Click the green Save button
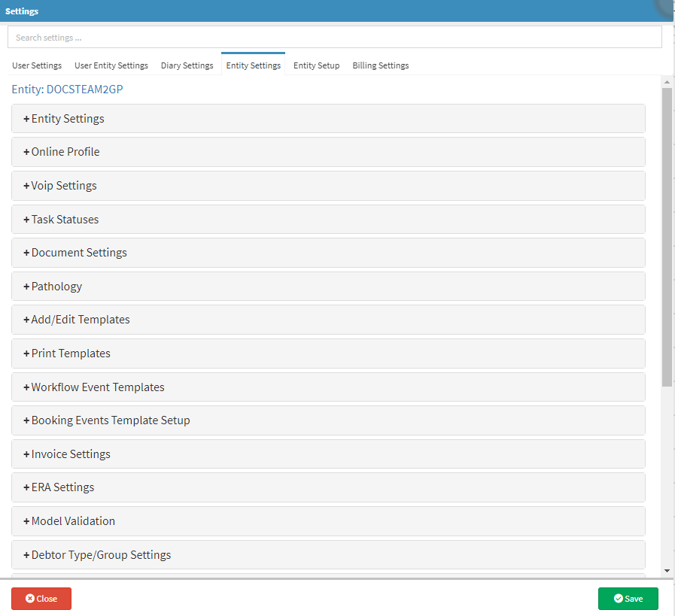Screen dimensions: 675x616 pyautogui.click(x=628, y=599)
